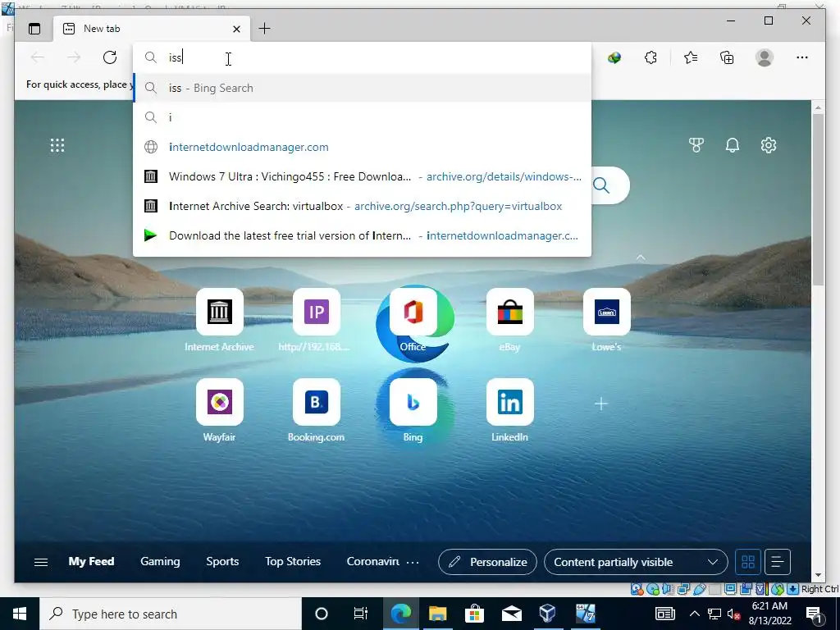Select the 'iss - Bing Search' suggestion
This screenshot has width=840, height=630.
(x=362, y=88)
